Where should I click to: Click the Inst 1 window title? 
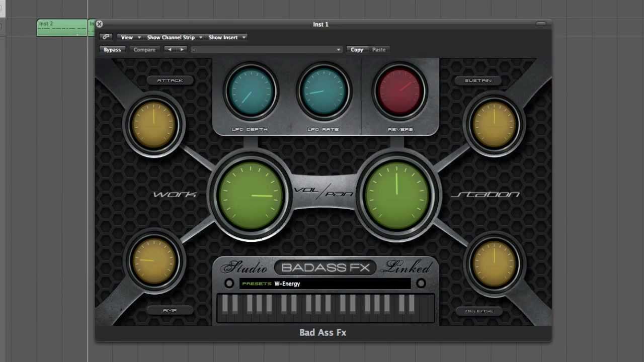[x=320, y=24]
